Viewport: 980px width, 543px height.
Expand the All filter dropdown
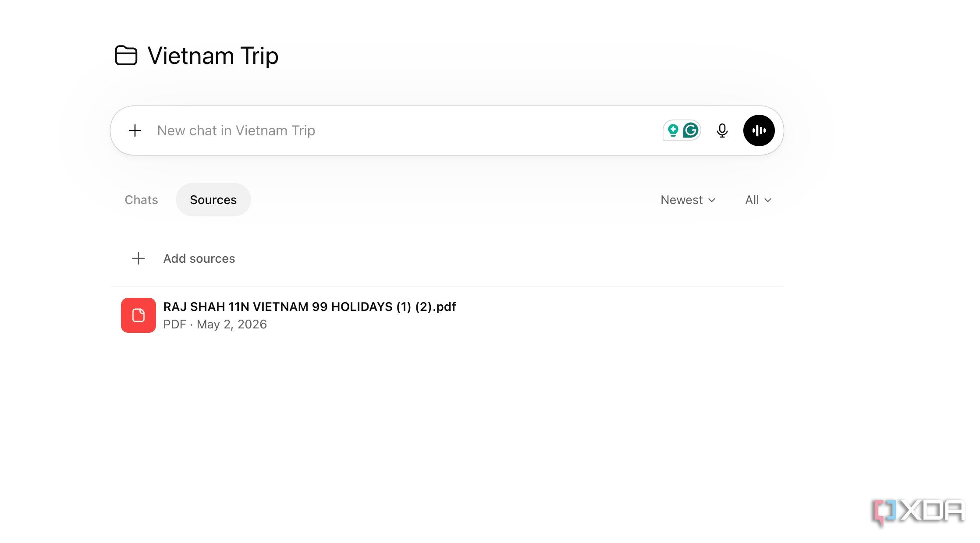(758, 200)
